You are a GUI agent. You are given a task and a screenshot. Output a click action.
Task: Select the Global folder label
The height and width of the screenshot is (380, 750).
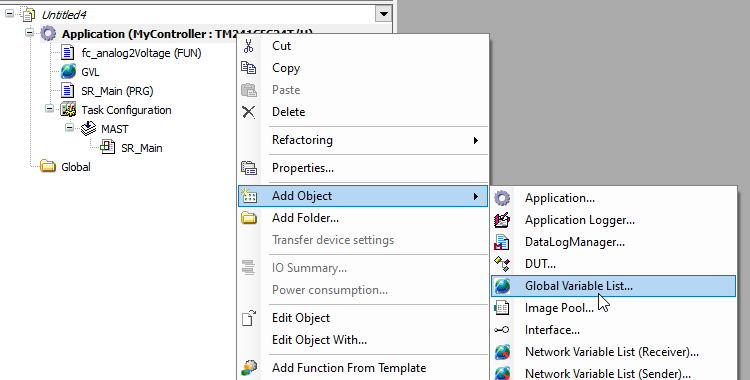pyautogui.click(x=76, y=167)
